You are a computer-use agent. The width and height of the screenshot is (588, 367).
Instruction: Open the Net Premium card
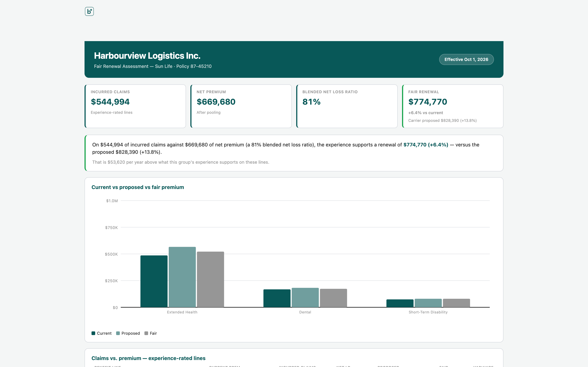(x=241, y=106)
